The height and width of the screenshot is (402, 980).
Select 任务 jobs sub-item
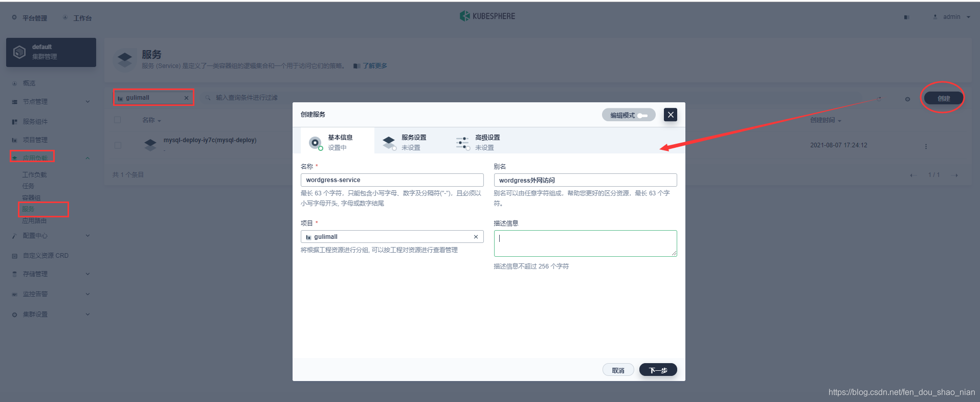click(28, 186)
